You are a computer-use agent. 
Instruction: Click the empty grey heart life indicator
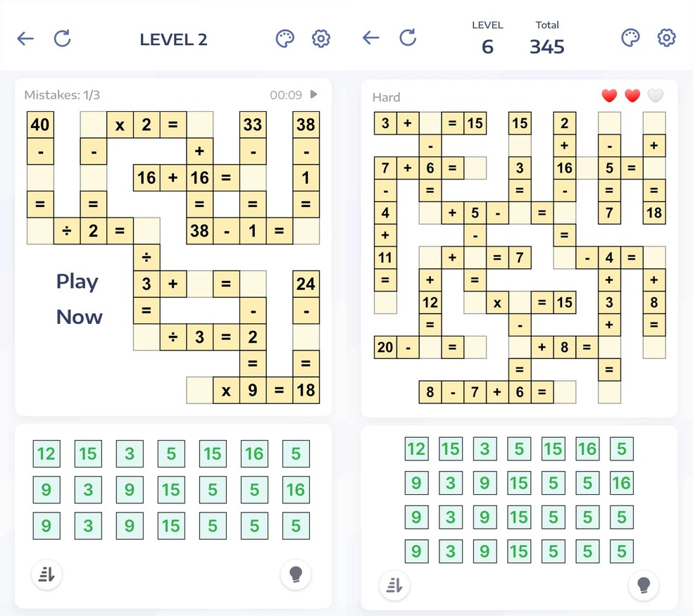click(x=655, y=96)
